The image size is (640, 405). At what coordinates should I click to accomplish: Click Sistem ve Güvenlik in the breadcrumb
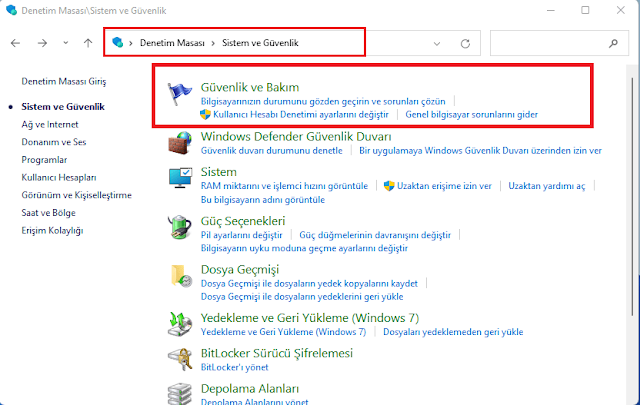tap(260, 43)
